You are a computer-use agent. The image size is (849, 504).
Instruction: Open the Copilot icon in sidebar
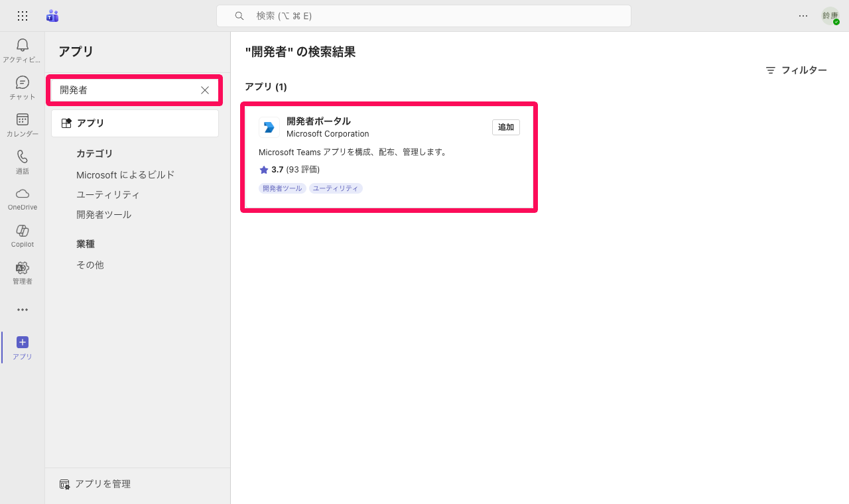click(x=23, y=230)
